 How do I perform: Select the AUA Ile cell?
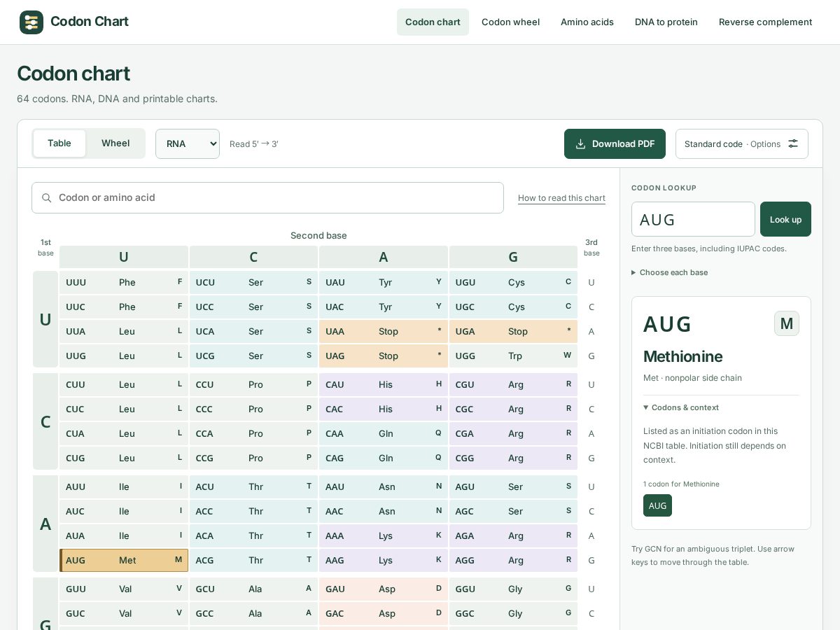(124, 535)
